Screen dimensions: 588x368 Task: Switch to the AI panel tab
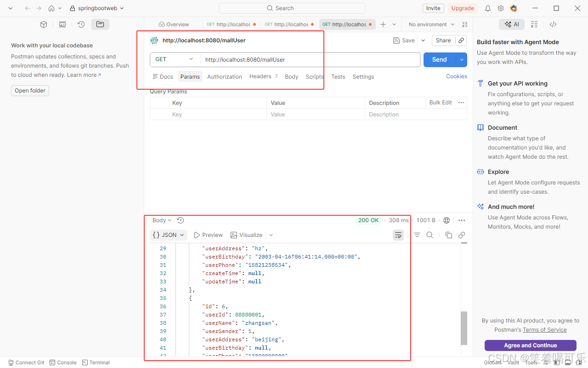(x=512, y=24)
